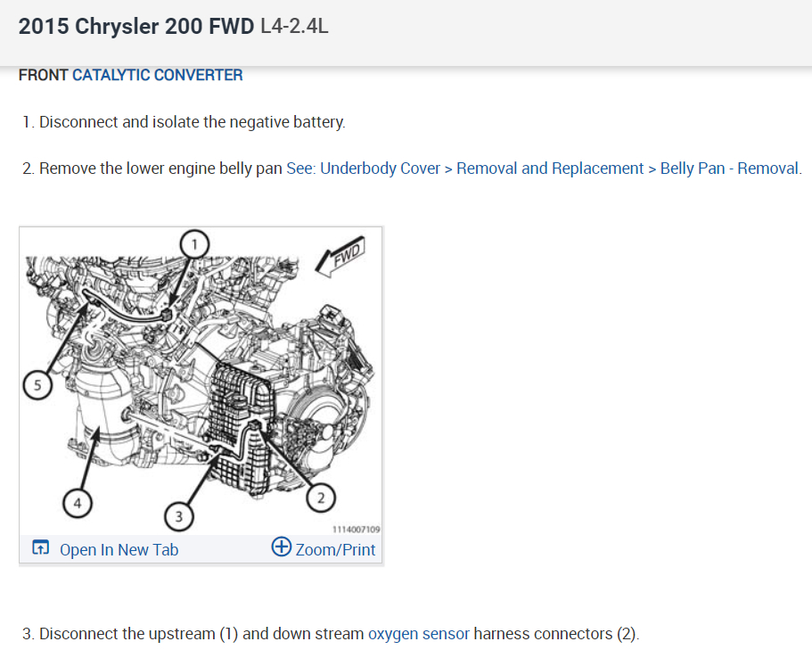Screen dimensions: 812x658
Task: Open the CATALYTIC CONVERTER heading link
Action: point(157,75)
